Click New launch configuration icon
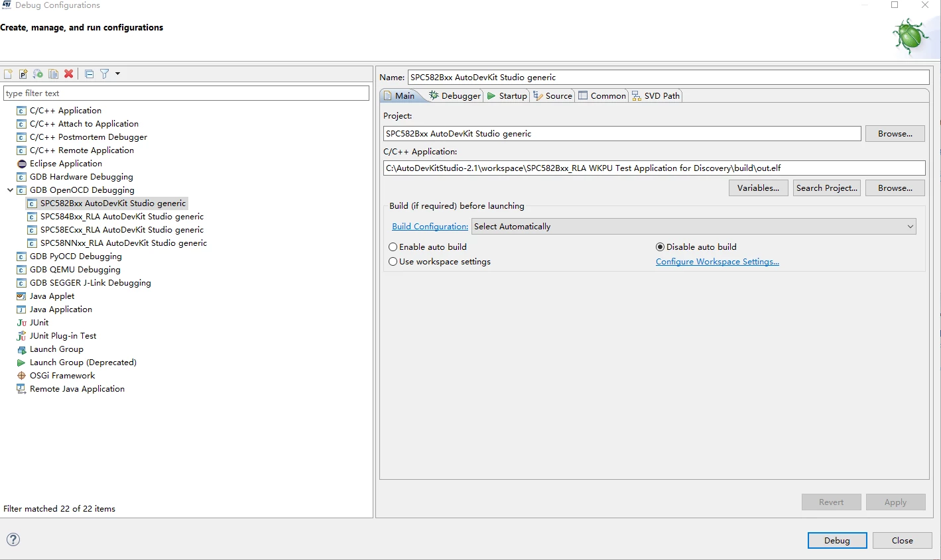941x560 pixels. pyautogui.click(x=8, y=74)
